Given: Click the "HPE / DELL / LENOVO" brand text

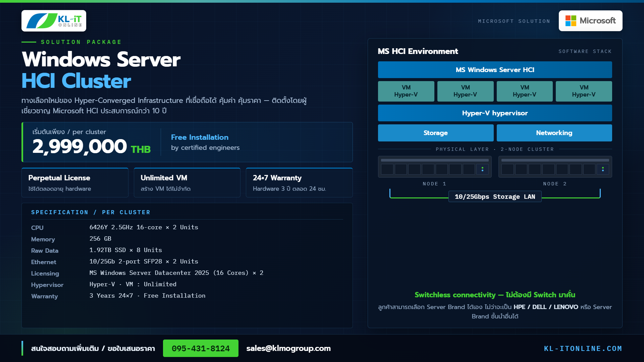Looking at the screenshot, I should pos(546,307).
